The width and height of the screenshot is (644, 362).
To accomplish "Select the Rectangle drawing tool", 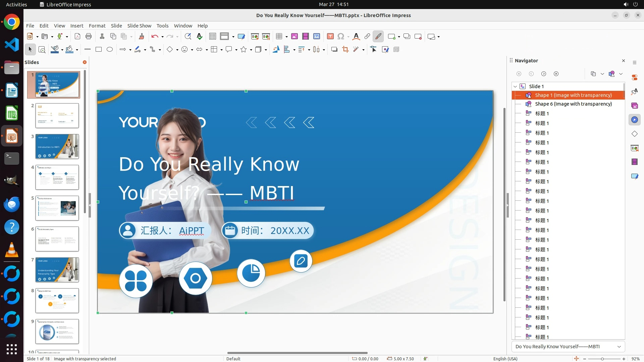I will 99,50.
